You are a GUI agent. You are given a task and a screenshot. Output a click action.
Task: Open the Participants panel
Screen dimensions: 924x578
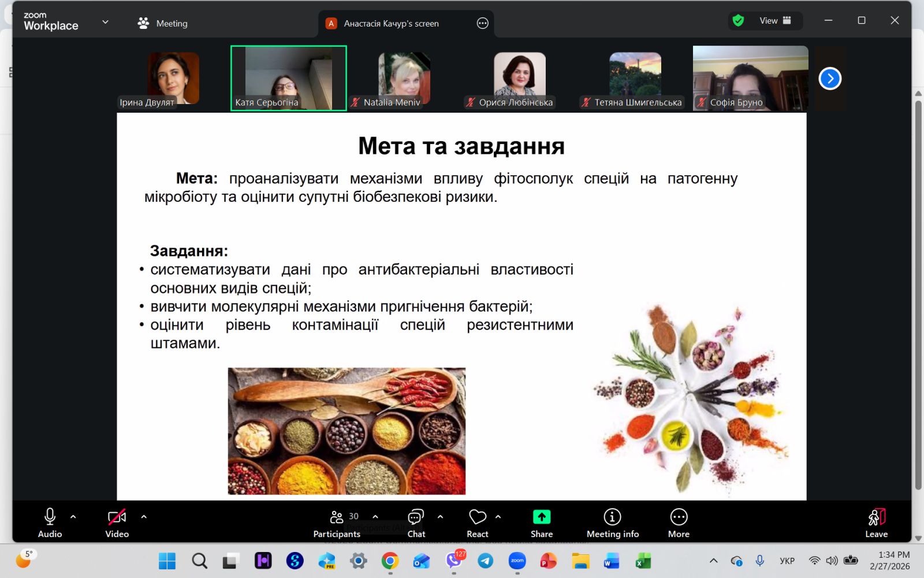click(x=337, y=523)
